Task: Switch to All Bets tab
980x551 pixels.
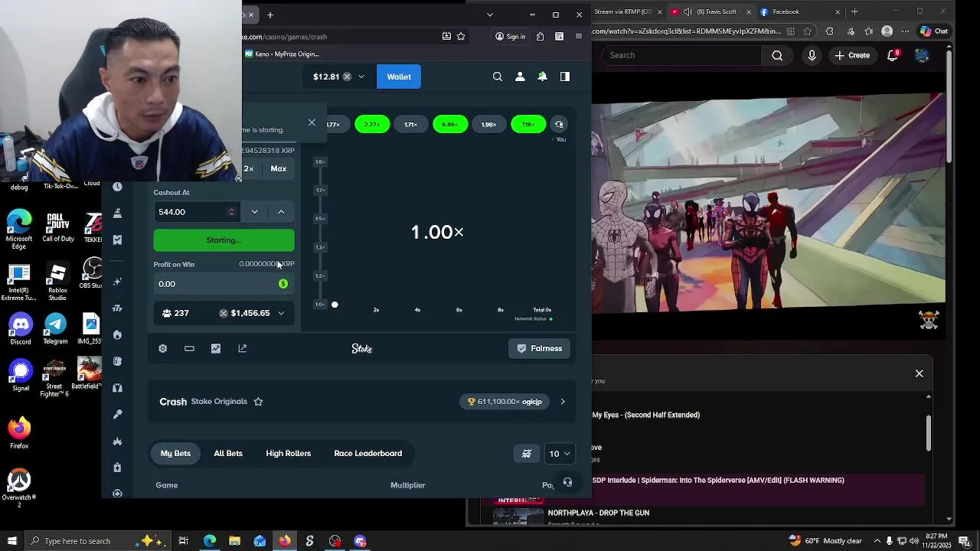Action: pos(228,454)
